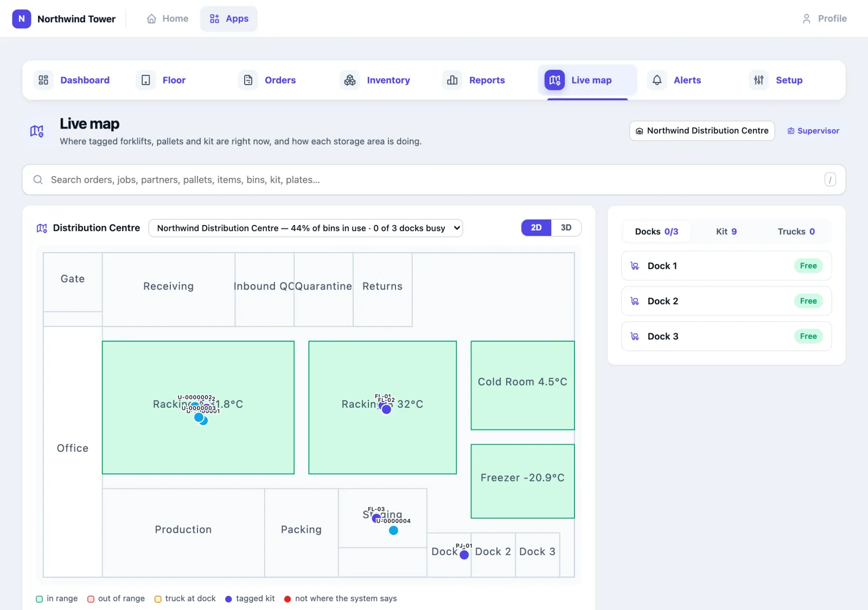Switch map view to 2D

[536, 228]
